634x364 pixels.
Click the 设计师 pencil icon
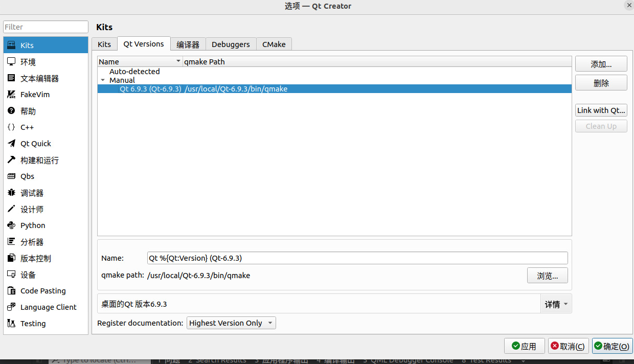tap(11, 209)
